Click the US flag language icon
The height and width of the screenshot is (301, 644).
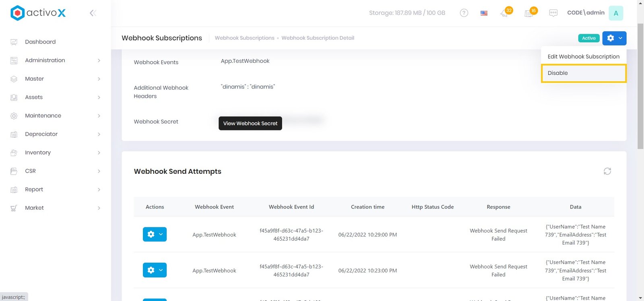tap(484, 13)
